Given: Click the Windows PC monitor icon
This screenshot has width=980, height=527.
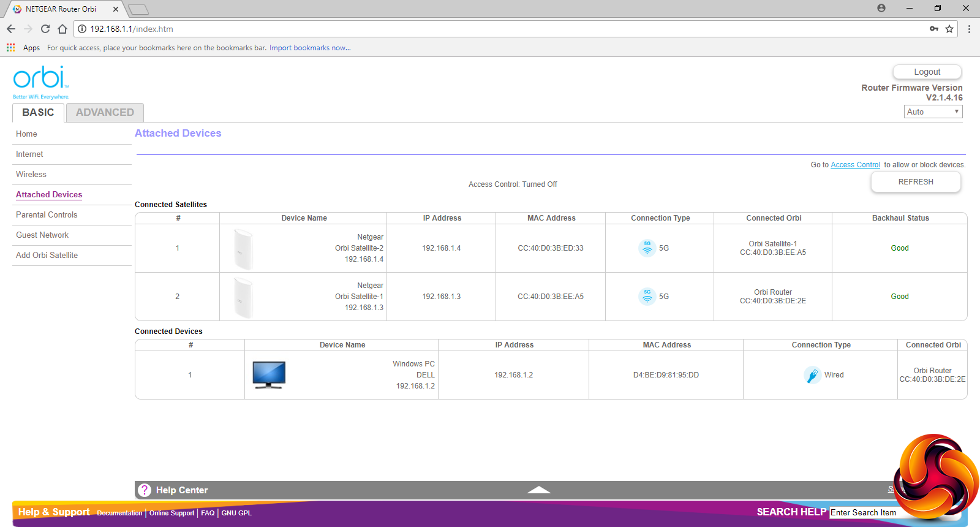Looking at the screenshot, I should [x=269, y=375].
